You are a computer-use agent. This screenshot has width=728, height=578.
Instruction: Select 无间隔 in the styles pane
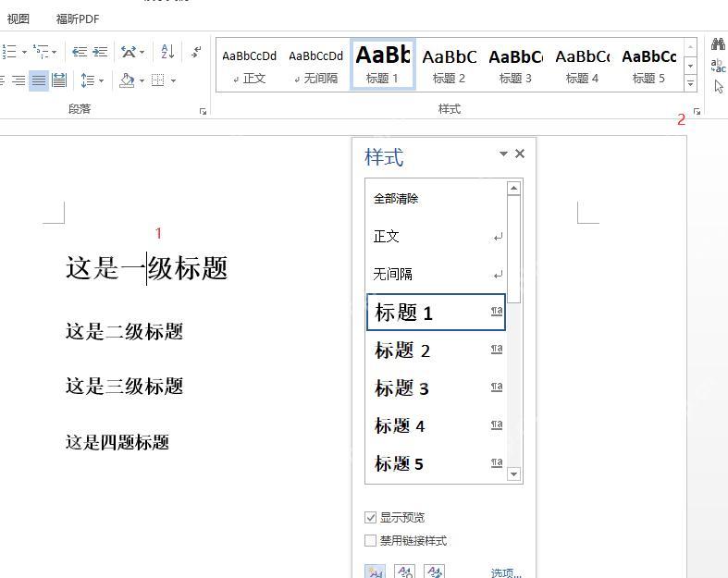(436, 275)
